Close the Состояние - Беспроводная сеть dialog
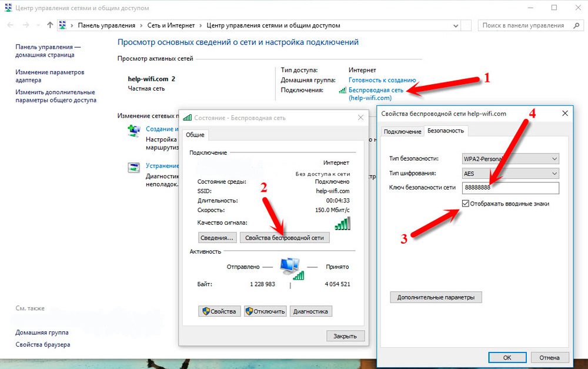This screenshot has height=369, width=588. (360, 118)
